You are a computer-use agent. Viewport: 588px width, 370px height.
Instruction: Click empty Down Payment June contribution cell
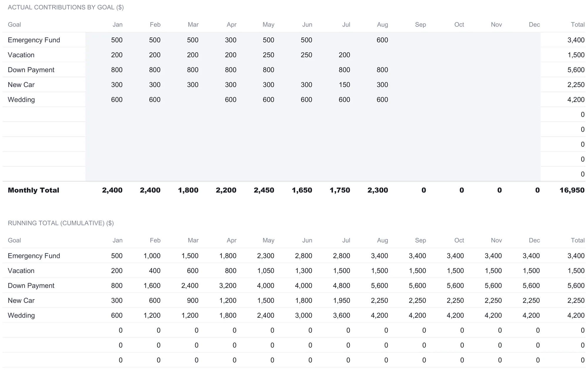tap(294, 70)
